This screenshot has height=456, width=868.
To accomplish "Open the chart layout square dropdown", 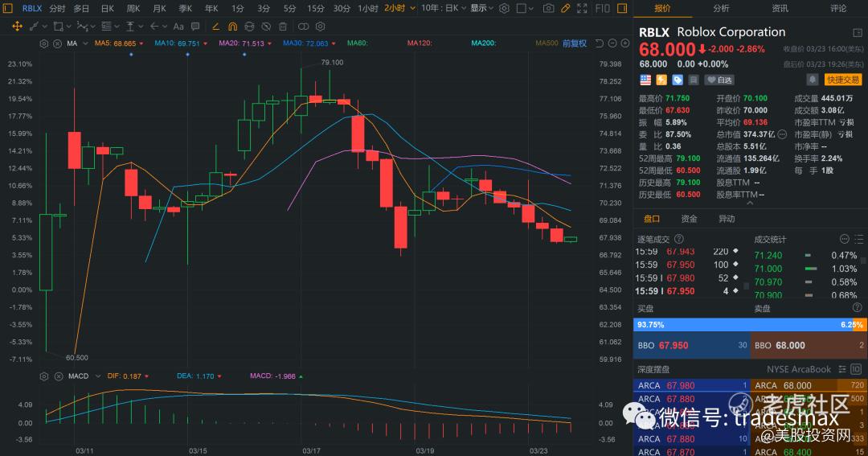I will point(525,8).
